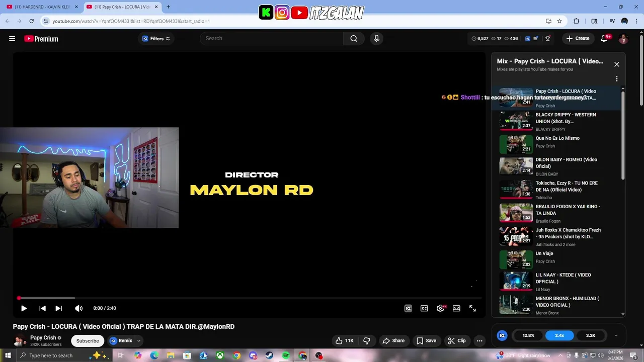Open Xbox app from the taskbar
This screenshot has height=362, width=644.
tap(220, 355)
